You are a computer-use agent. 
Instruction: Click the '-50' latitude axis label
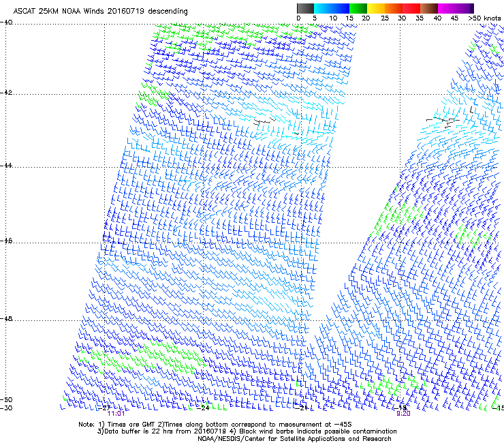pos(6,400)
